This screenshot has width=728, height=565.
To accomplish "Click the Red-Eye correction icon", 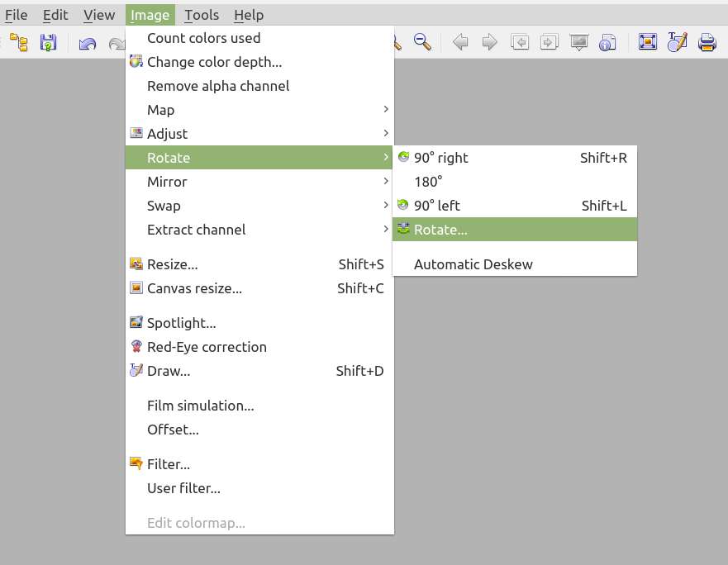I will (136, 346).
